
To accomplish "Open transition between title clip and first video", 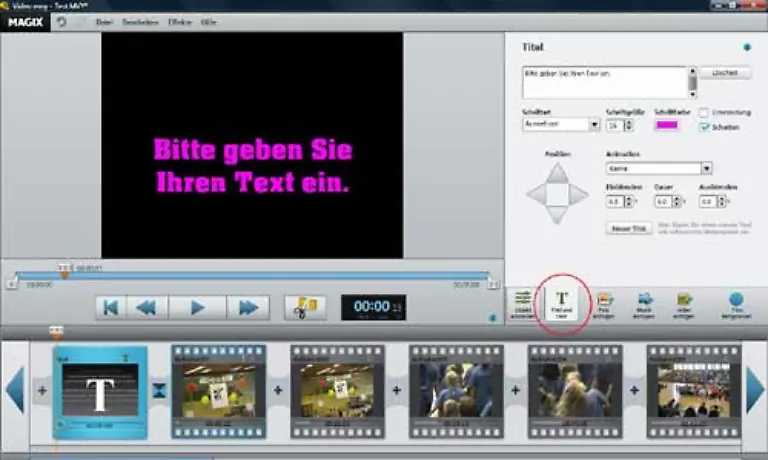I will [x=159, y=390].
